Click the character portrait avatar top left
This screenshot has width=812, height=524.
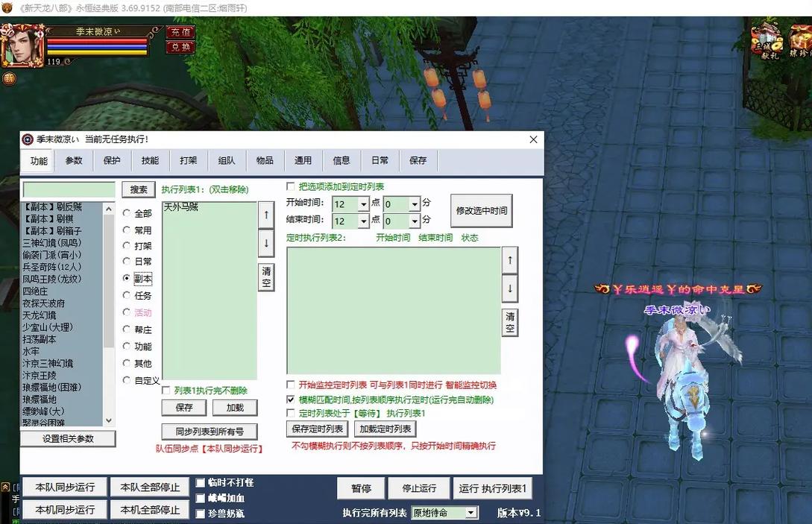(21, 45)
